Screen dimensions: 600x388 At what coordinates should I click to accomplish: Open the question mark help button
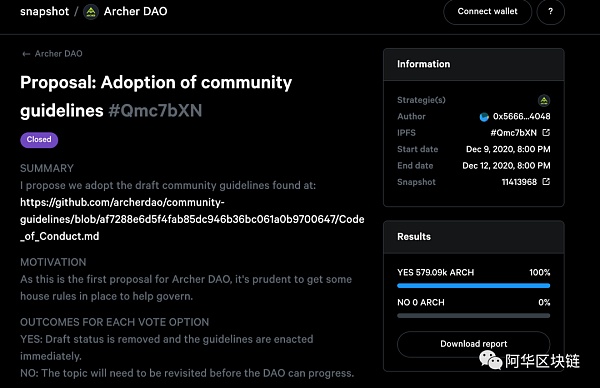(x=551, y=11)
